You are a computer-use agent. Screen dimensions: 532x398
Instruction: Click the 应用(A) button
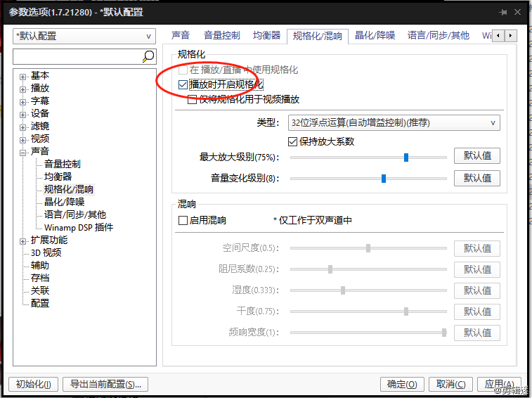(x=499, y=384)
